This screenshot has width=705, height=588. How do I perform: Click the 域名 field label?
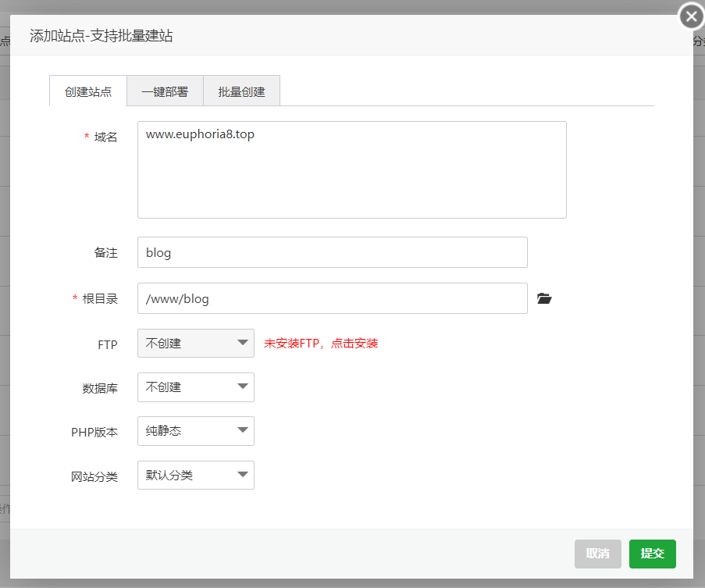click(x=105, y=137)
